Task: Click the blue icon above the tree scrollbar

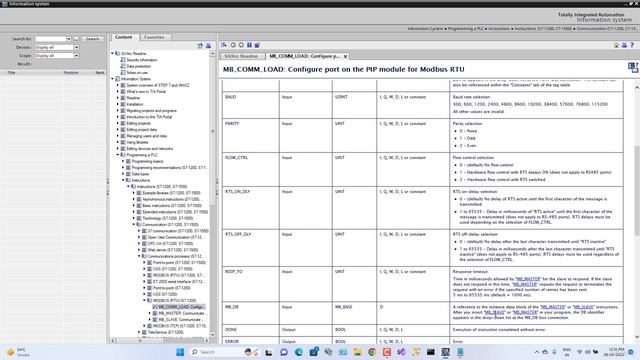Action: (208, 46)
